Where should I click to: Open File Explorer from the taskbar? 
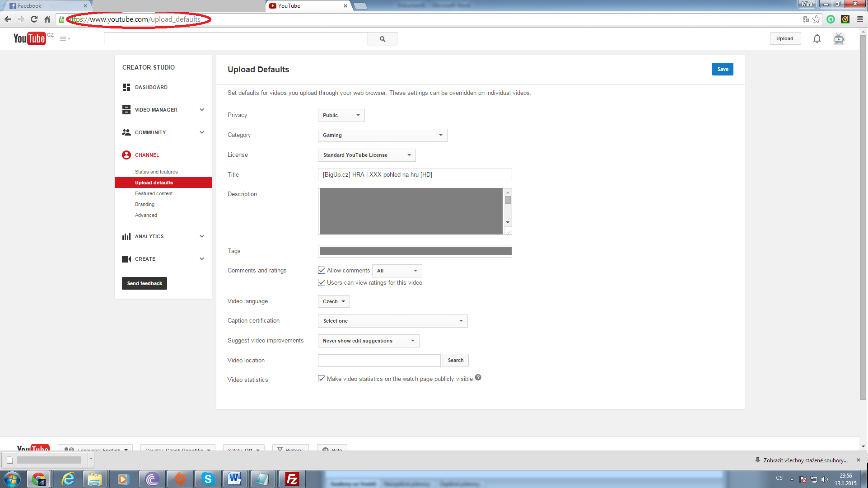pyautogui.click(x=95, y=479)
